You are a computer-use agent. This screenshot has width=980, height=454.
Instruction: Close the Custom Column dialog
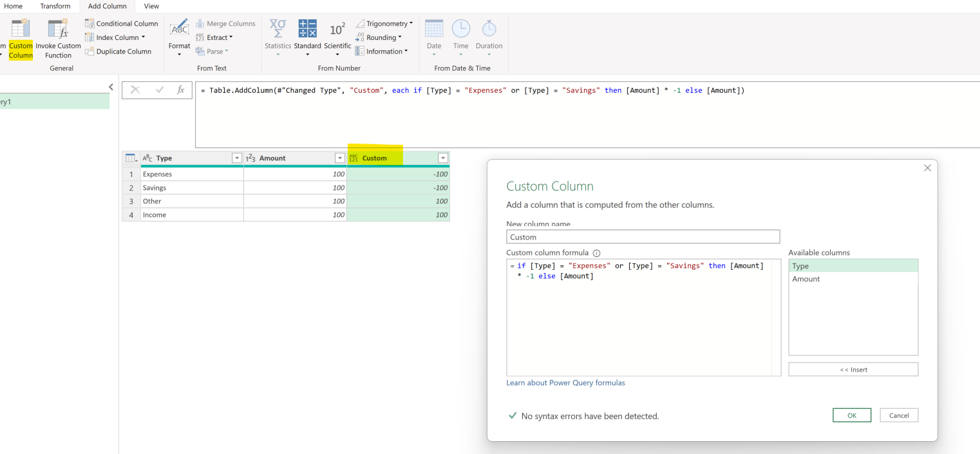click(927, 168)
